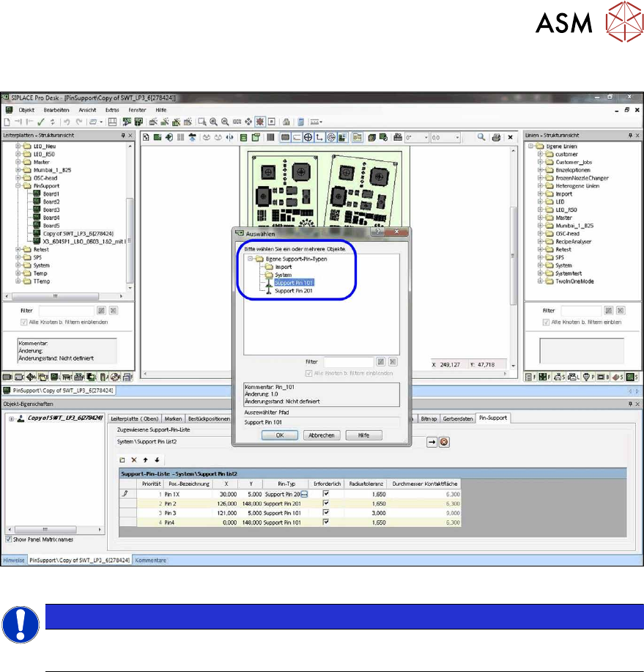Image resolution: width=644 pixels, height=672 pixels.
Task: Click pin icon of Leiterplatten Strukturansicht panel
Action: pos(123,136)
